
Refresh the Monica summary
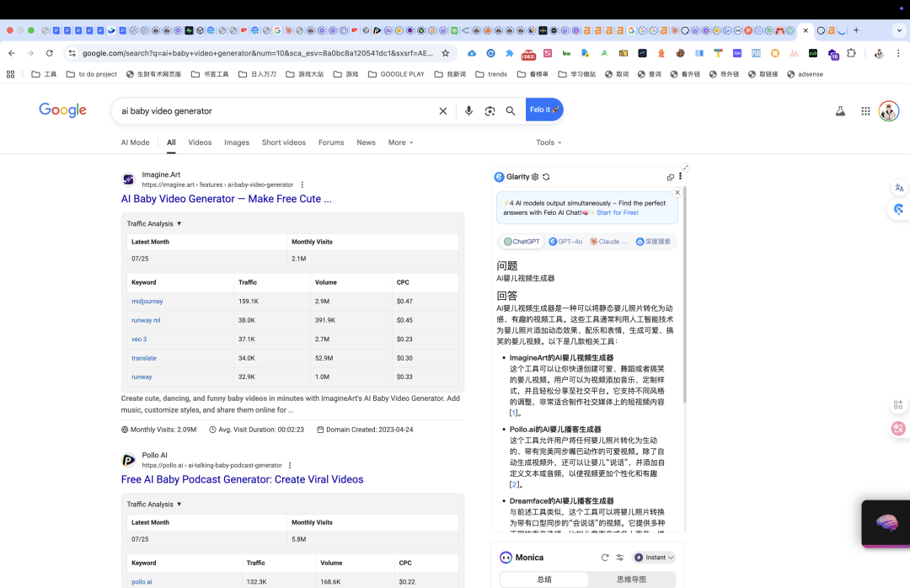tap(605, 557)
